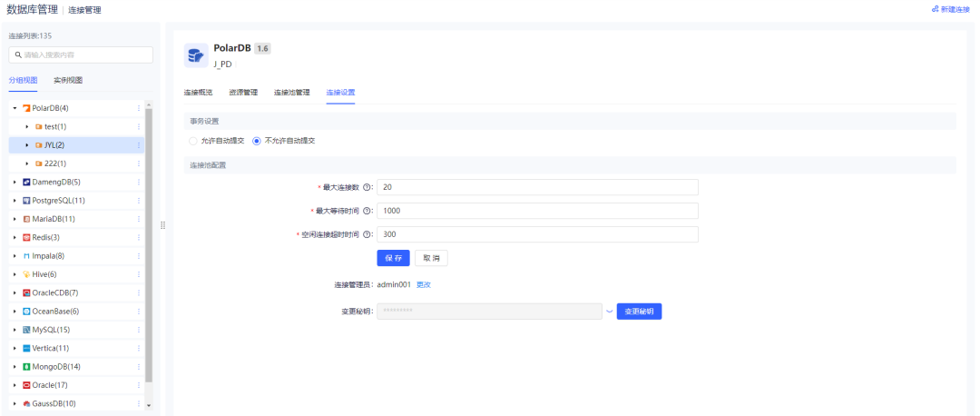
Task: Click 新建连接 at top right
Action: (951, 9)
